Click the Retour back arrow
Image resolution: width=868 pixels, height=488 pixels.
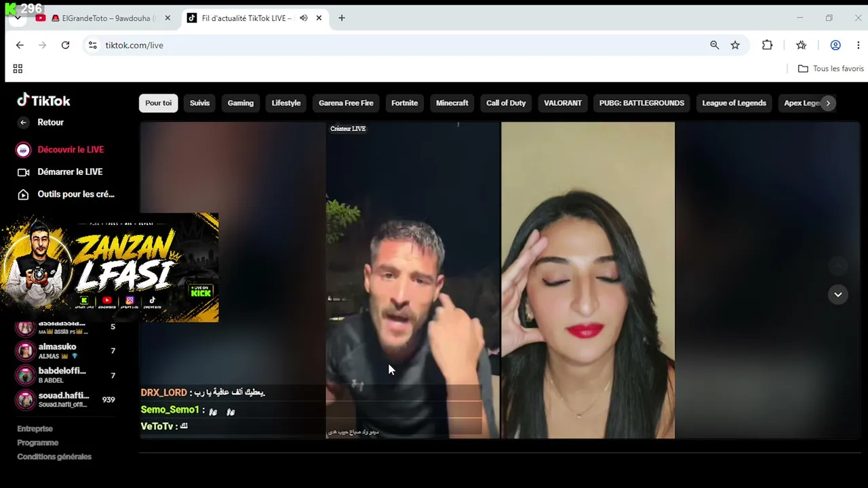(24, 123)
